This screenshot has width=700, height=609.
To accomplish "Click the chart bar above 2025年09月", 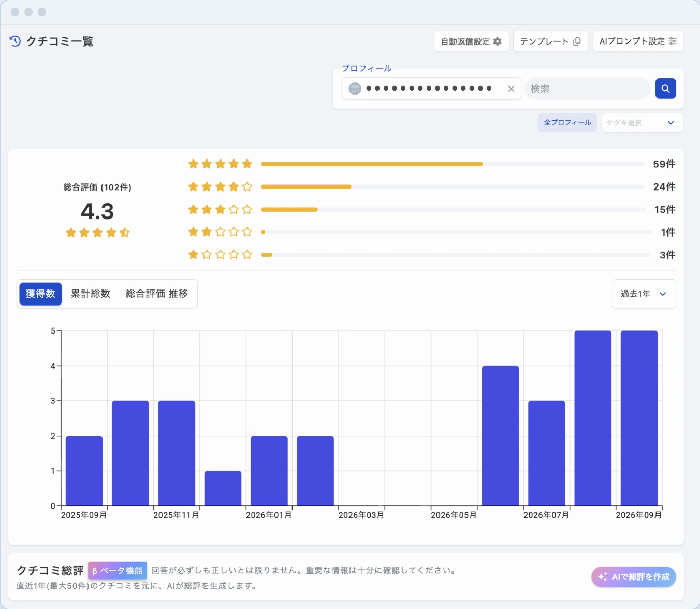I will tap(84, 471).
